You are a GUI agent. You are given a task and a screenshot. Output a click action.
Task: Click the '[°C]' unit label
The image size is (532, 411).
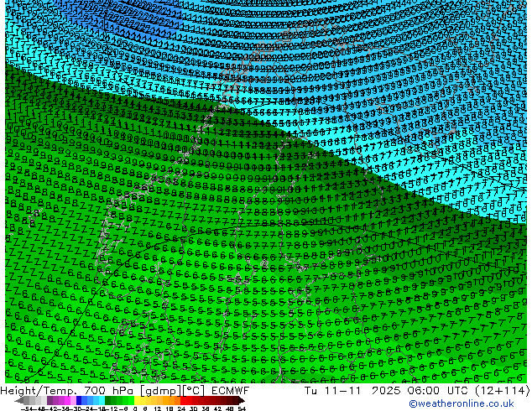195,391
